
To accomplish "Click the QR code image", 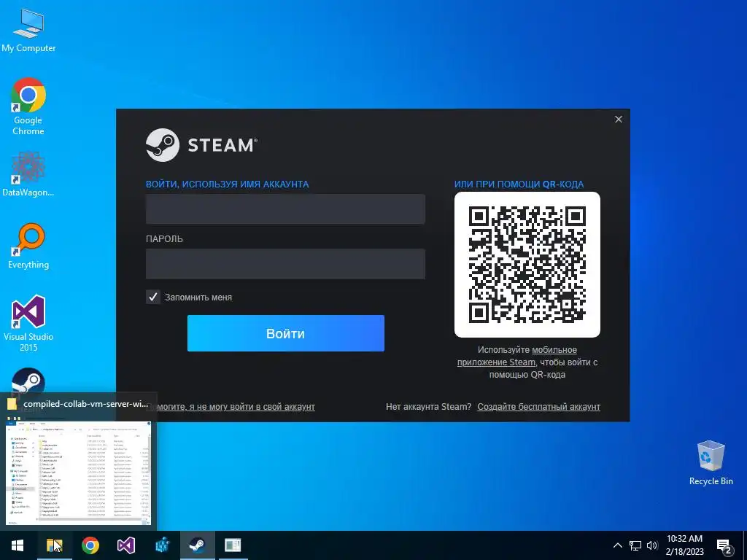I will pyautogui.click(x=527, y=265).
